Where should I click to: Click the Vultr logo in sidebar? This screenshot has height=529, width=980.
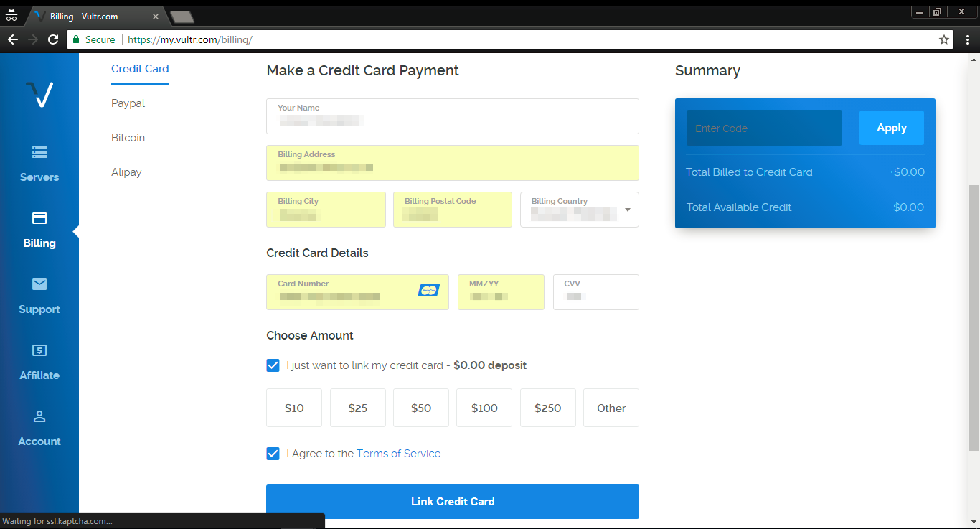tap(39, 94)
